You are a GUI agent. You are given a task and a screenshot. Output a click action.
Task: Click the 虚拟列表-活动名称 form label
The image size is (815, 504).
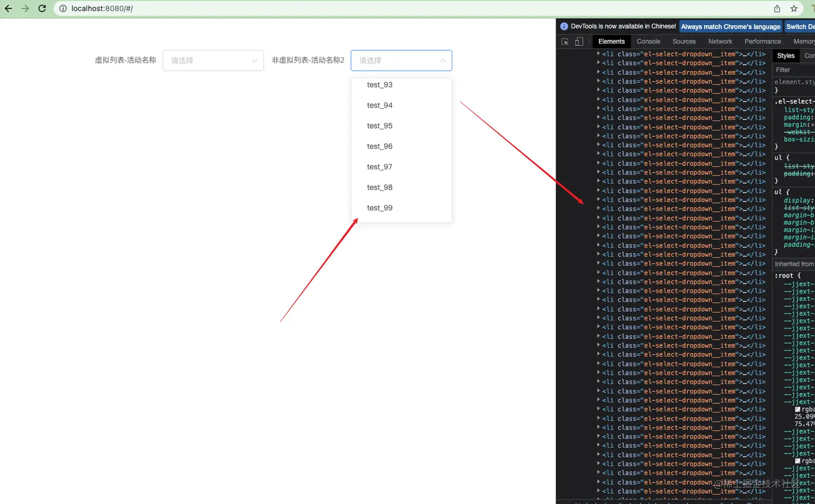tap(126, 60)
